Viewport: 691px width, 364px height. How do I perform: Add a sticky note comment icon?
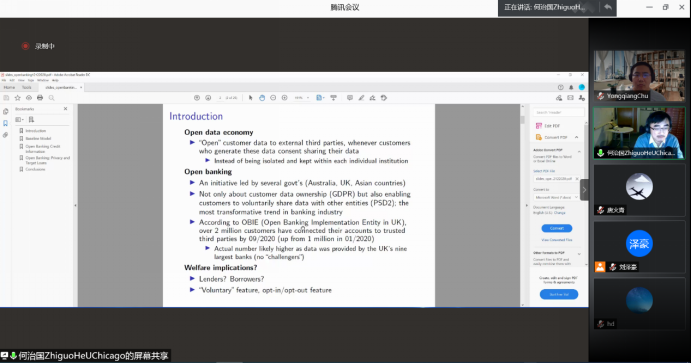pyautogui.click(x=350, y=98)
